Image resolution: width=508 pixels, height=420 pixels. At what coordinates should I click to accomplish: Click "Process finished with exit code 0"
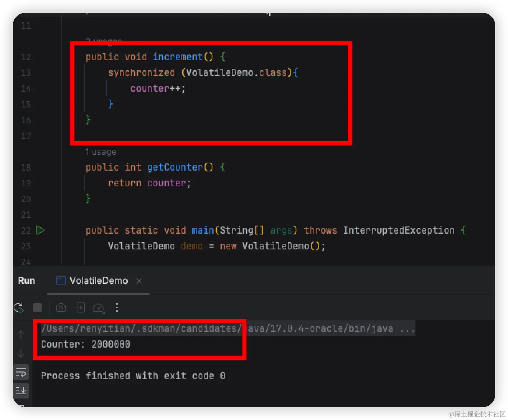(x=133, y=376)
